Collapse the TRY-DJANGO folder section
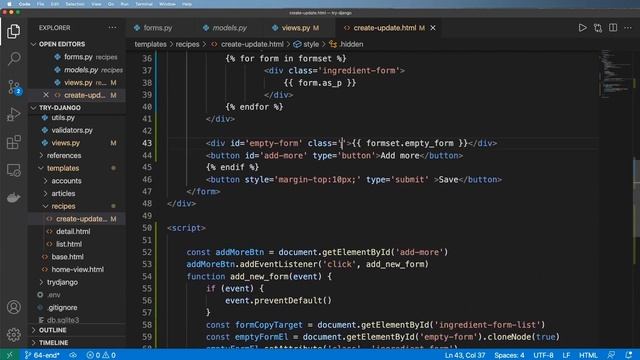The image size is (640, 360). click(x=60, y=107)
